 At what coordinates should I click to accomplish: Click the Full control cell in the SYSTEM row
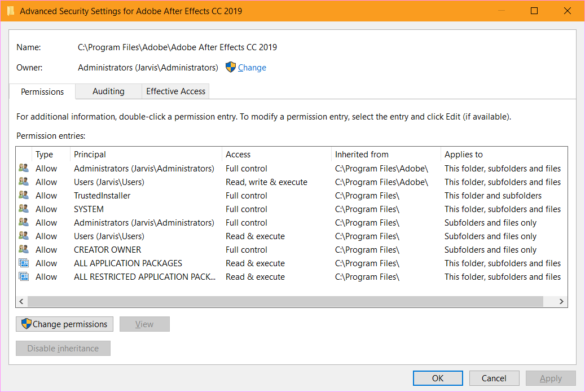click(x=246, y=209)
